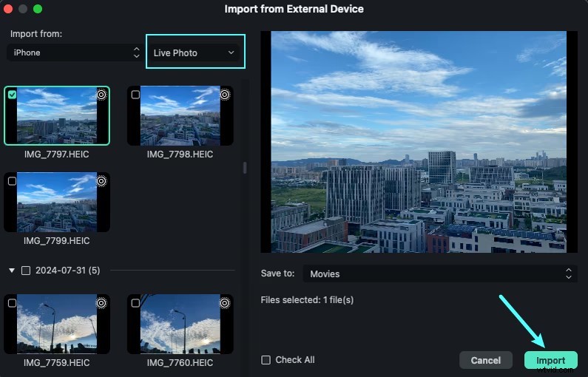The height and width of the screenshot is (377, 588).
Task: Collapse the 2024-07-31 group triangle
Action: click(x=12, y=271)
